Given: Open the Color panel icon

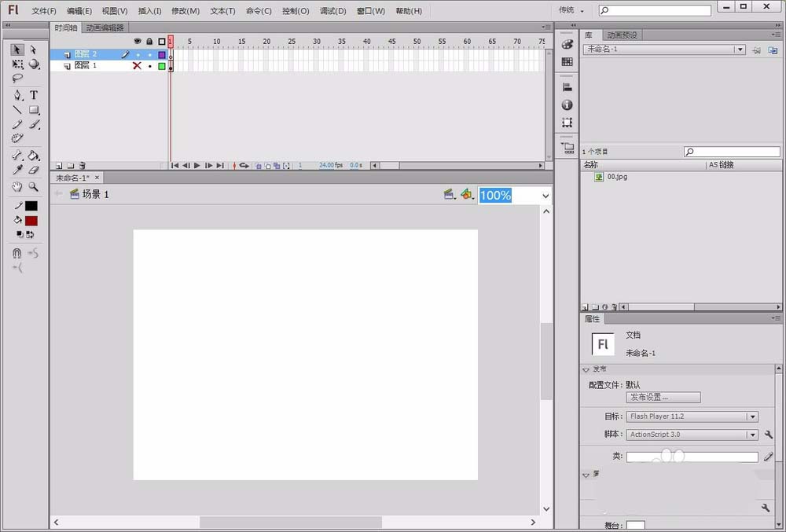Looking at the screenshot, I should pos(567,44).
